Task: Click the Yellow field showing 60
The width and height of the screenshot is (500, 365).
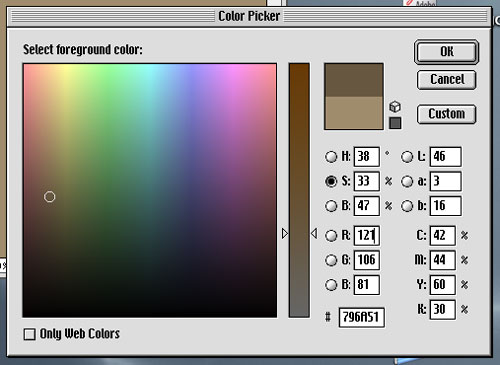Action: (x=443, y=285)
